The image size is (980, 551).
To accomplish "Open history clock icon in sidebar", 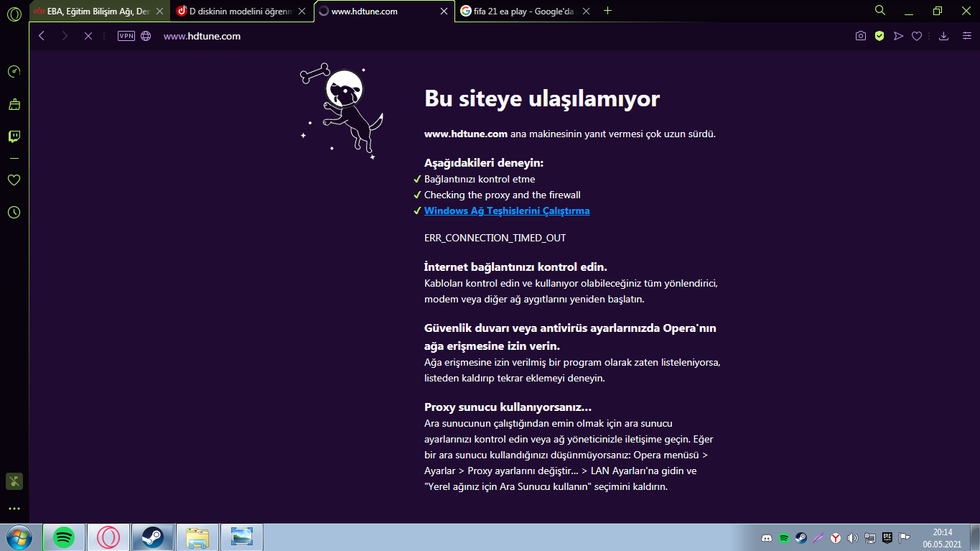I will point(14,213).
